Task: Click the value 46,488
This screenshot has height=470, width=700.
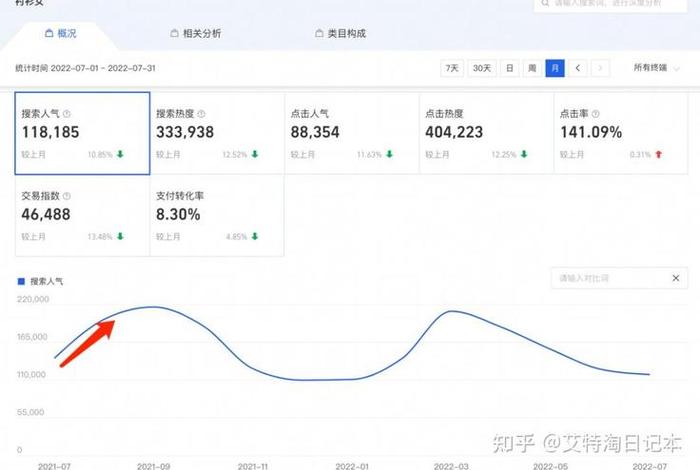Action: click(x=46, y=215)
